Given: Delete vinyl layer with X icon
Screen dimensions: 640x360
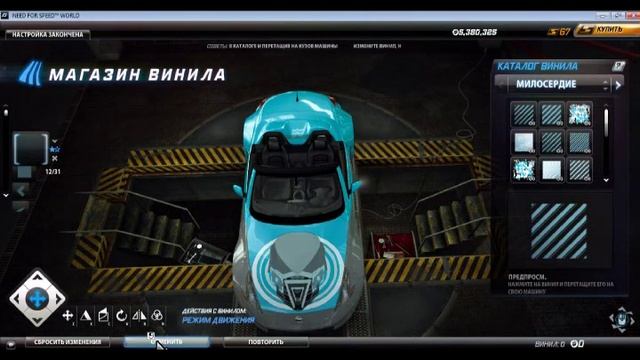Looking at the screenshot, I should [x=55, y=158].
